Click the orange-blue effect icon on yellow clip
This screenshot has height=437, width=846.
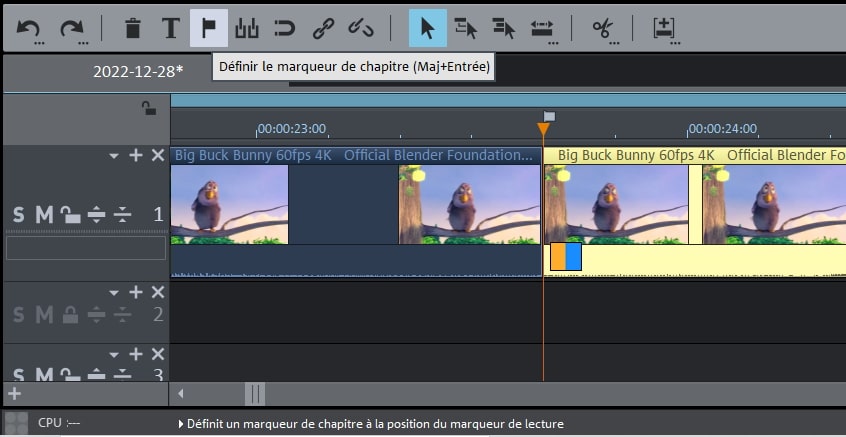[x=566, y=256]
